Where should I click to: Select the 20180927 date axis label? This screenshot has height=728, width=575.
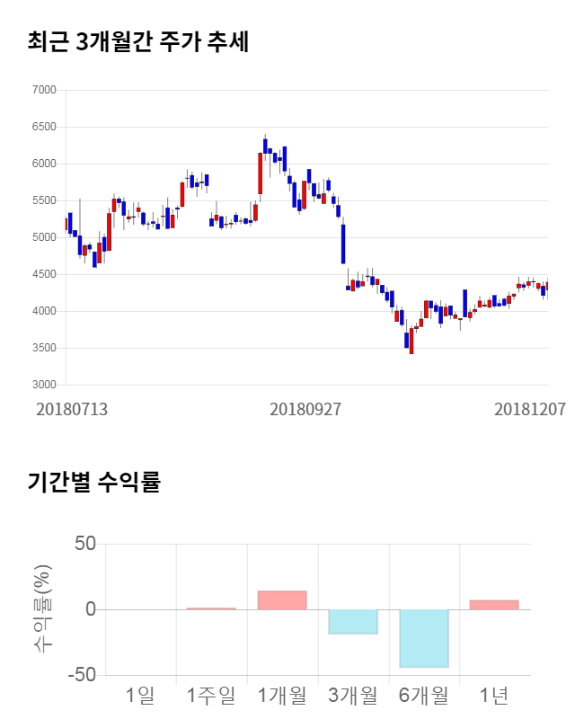tap(306, 409)
